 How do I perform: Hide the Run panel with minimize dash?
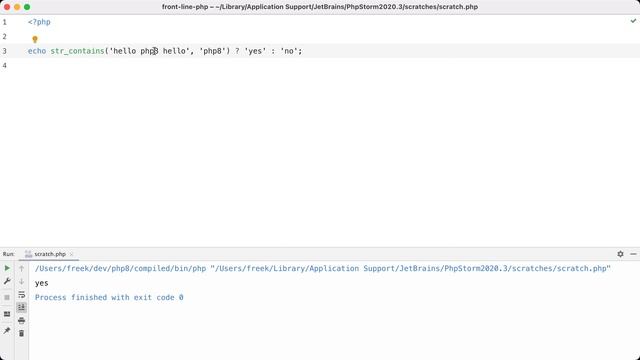(x=633, y=254)
